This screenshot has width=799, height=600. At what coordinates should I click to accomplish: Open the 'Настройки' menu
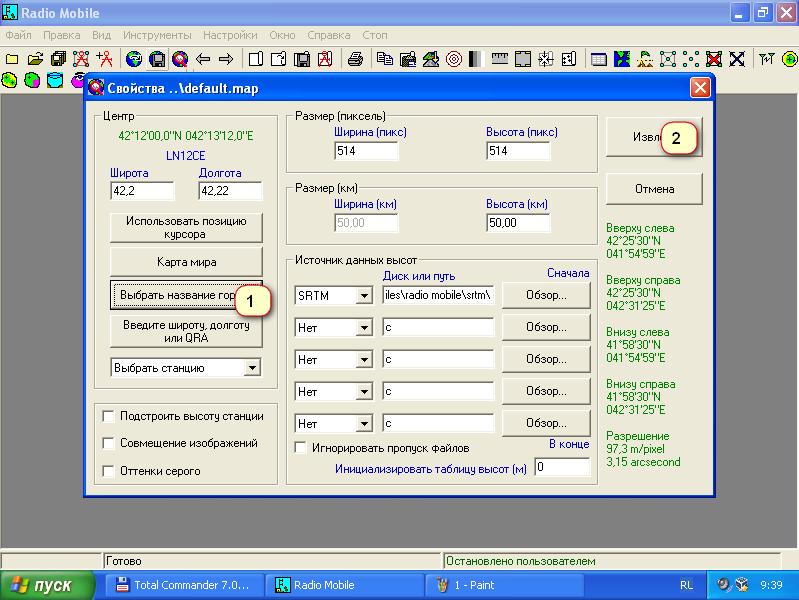tap(230, 34)
